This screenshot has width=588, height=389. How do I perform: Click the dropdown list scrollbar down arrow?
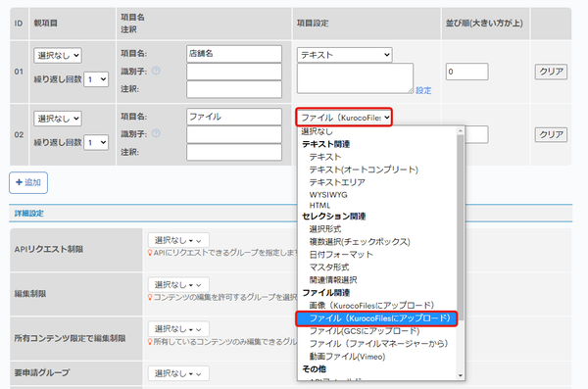pos(461,375)
